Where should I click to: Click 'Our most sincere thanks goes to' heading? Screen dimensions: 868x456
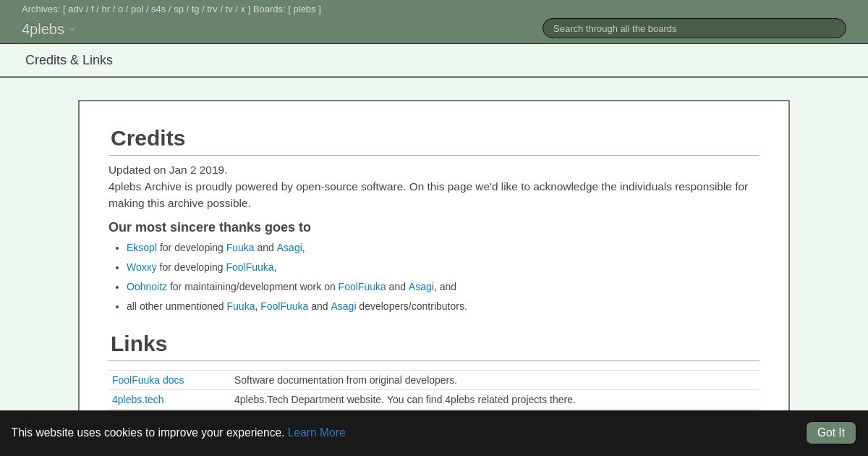point(210,227)
